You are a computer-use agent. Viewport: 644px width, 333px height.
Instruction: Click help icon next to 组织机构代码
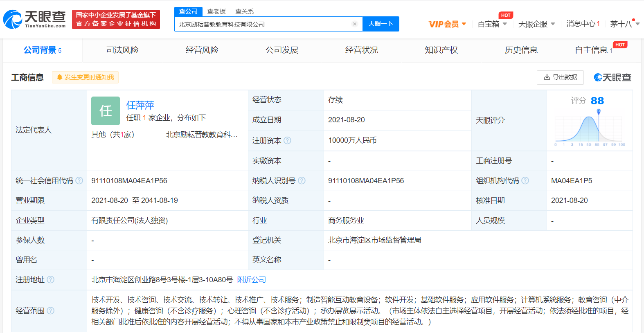(x=525, y=181)
